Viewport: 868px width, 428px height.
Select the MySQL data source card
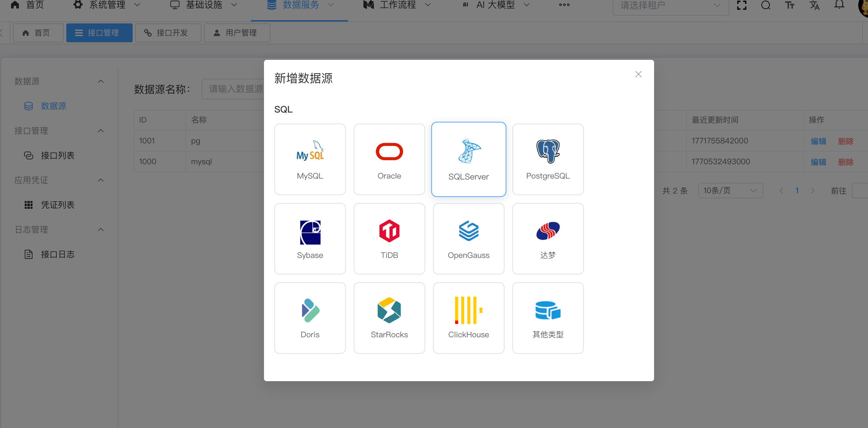310,159
